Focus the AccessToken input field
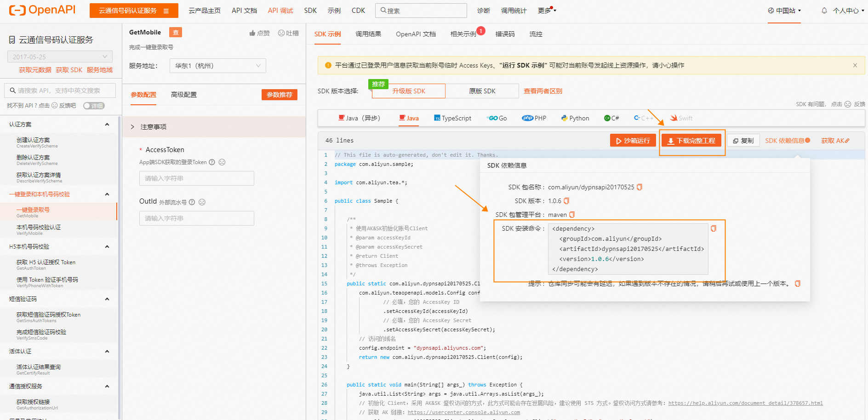The image size is (868, 420). pos(197,178)
